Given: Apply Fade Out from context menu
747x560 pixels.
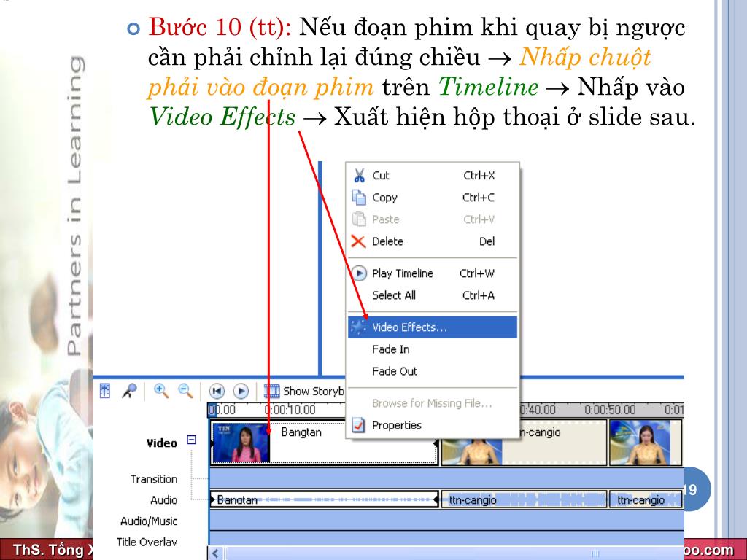Looking at the screenshot, I should click(433, 371).
